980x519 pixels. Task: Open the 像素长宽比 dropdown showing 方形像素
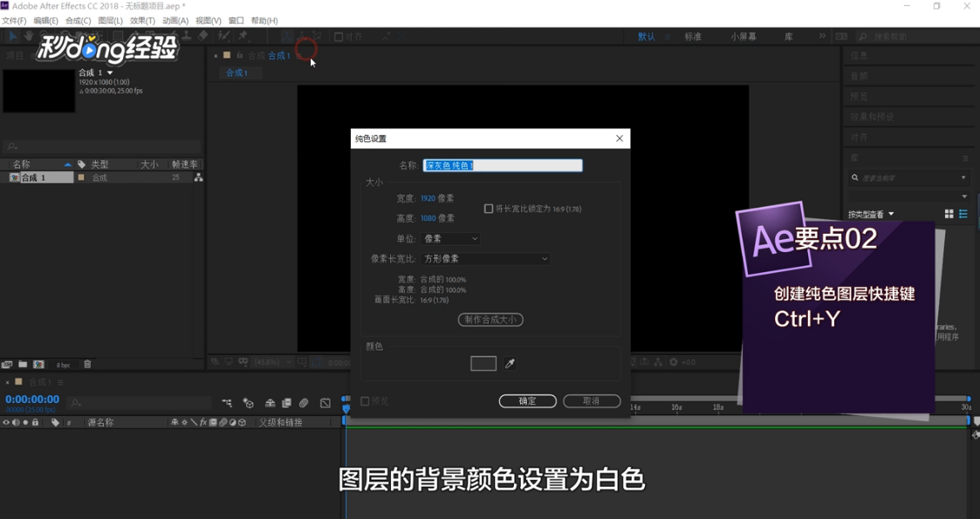pyautogui.click(x=485, y=258)
